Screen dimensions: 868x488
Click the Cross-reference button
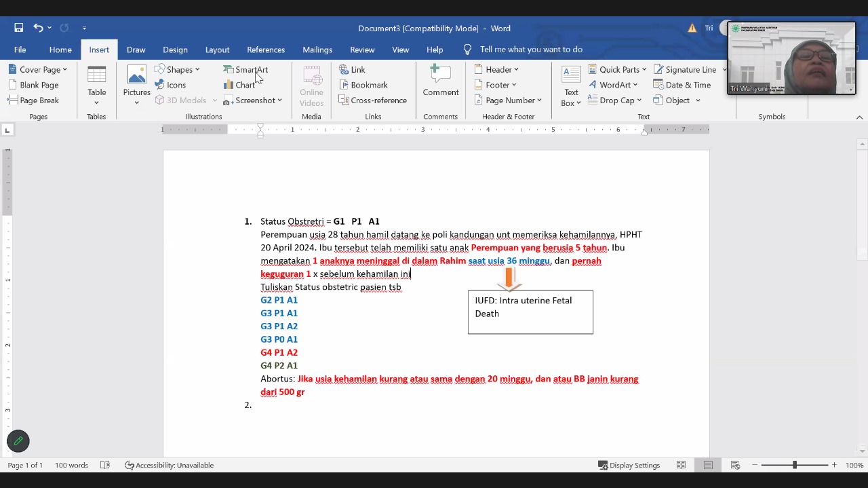[x=372, y=100]
